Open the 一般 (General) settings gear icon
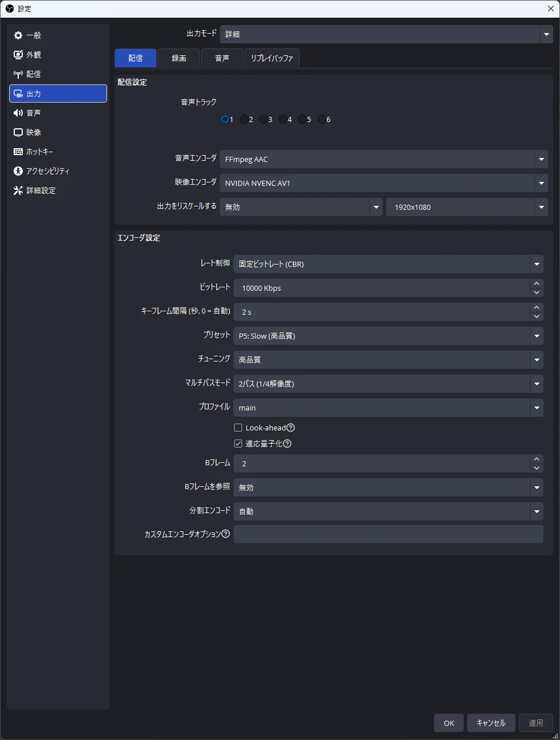The image size is (560, 740). [18, 35]
